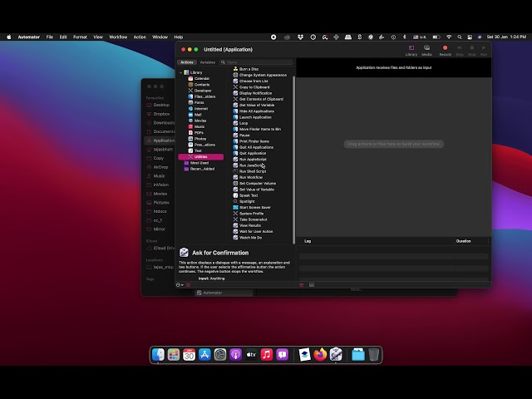Select the Mail library category
The width and height of the screenshot is (532, 399).
pyautogui.click(x=198, y=115)
